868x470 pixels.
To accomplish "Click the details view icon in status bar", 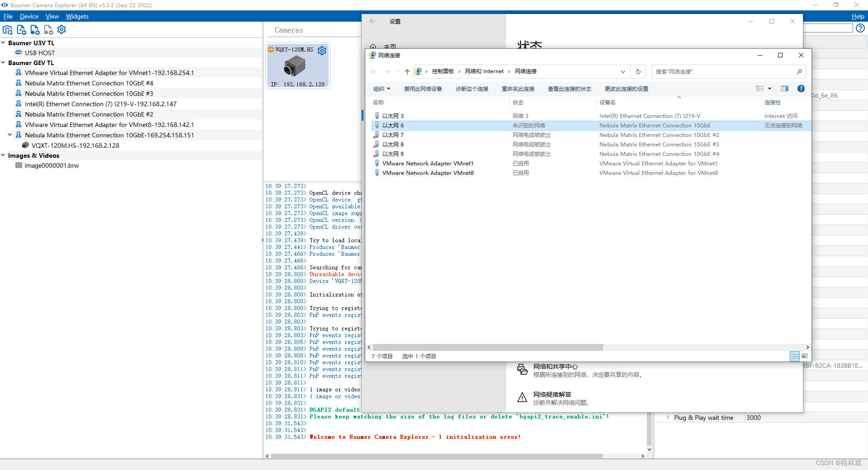I will (x=795, y=356).
